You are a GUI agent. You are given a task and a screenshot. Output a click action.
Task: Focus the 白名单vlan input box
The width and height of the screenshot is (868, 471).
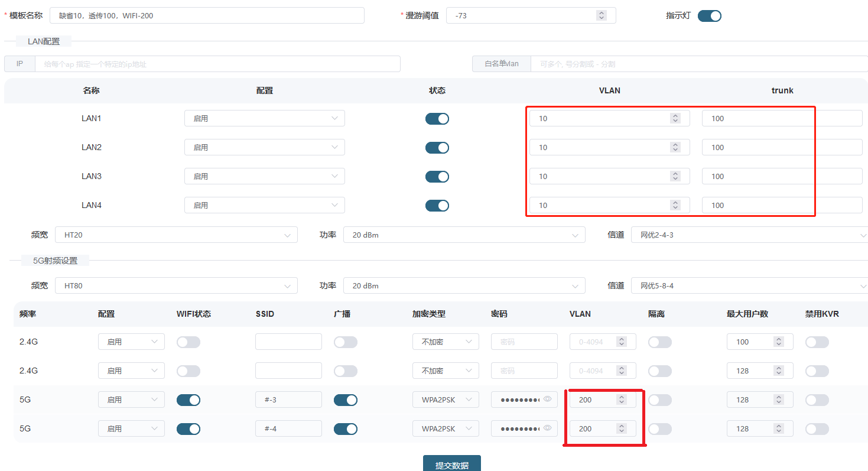(697, 64)
